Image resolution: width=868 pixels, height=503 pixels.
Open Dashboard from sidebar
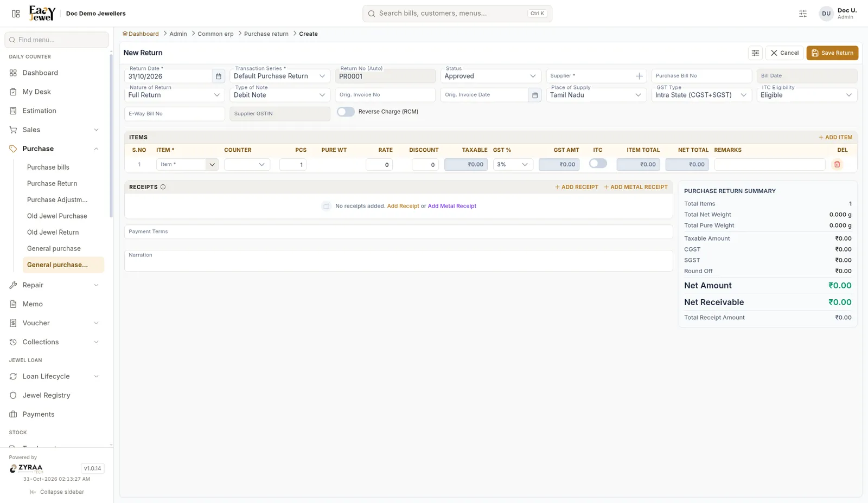coord(56,73)
